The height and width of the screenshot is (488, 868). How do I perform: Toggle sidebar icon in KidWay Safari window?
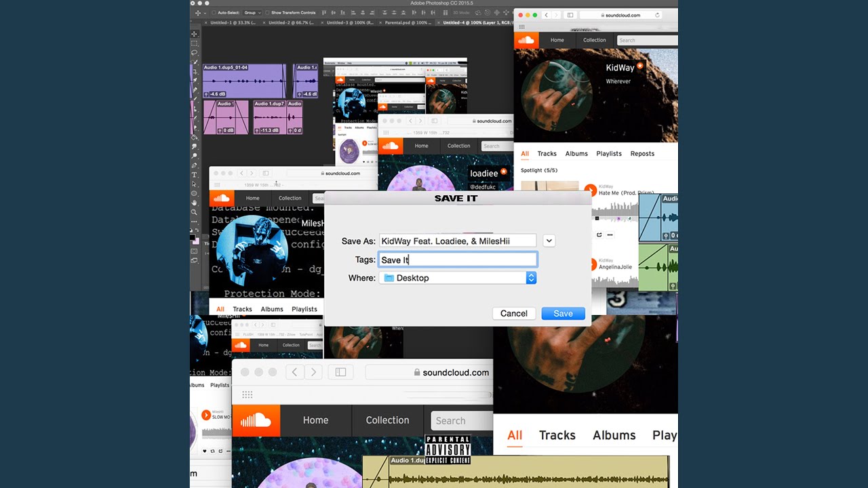coord(570,15)
